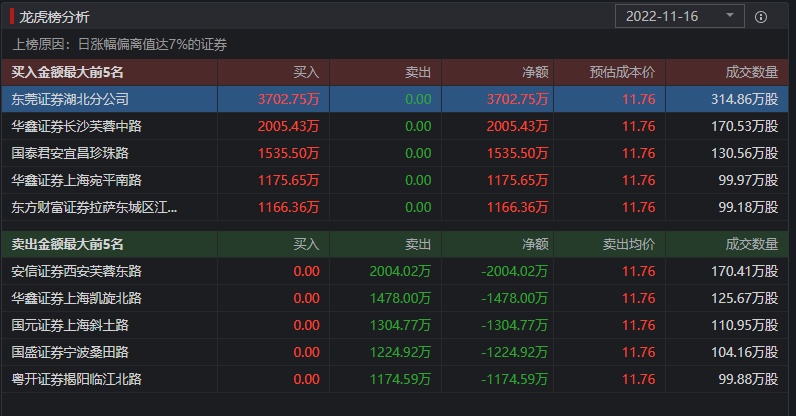The width and height of the screenshot is (796, 416).
Task: Click the 3702.75万 buy amount cell
Action: point(289,99)
